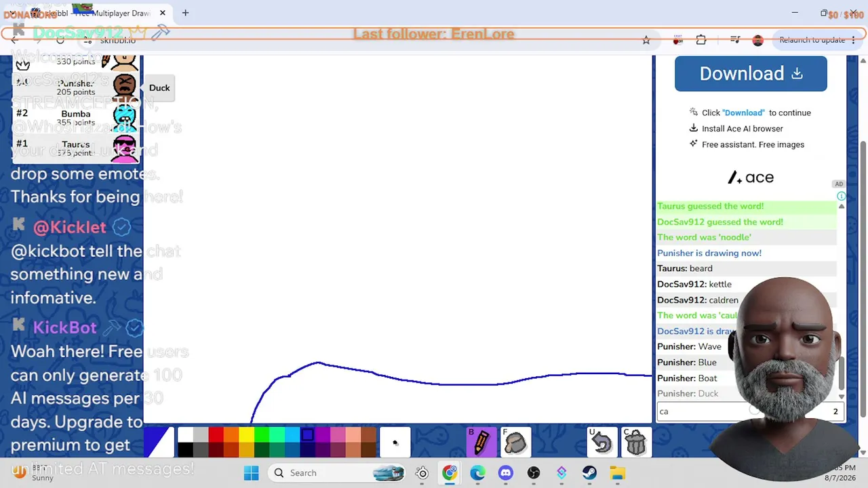Pick the red color swatch
This screenshot has height=488, width=868.
pos(216,435)
